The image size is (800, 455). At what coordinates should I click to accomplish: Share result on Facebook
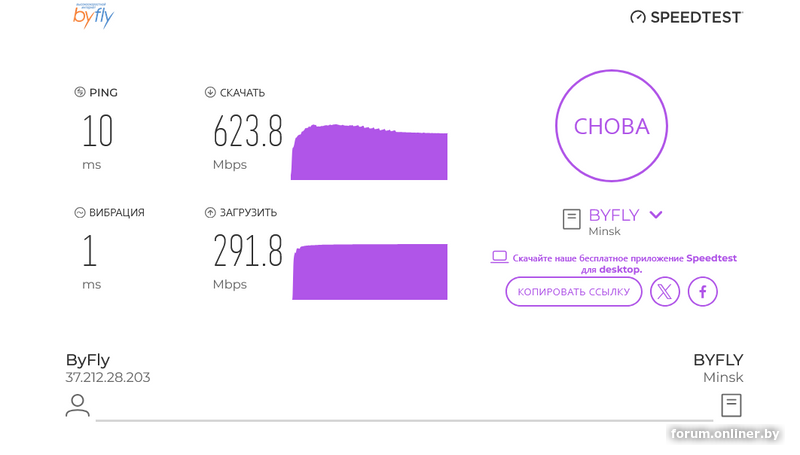(703, 291)
